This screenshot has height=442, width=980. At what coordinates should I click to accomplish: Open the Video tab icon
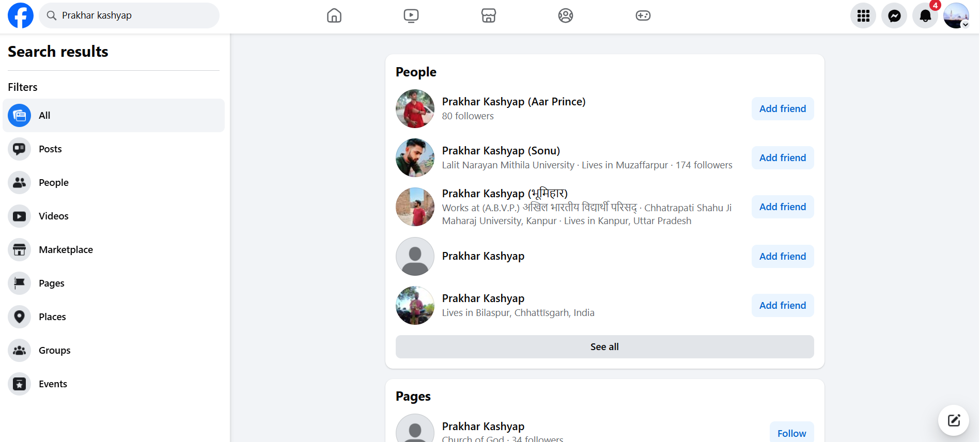tap(411, 15)
